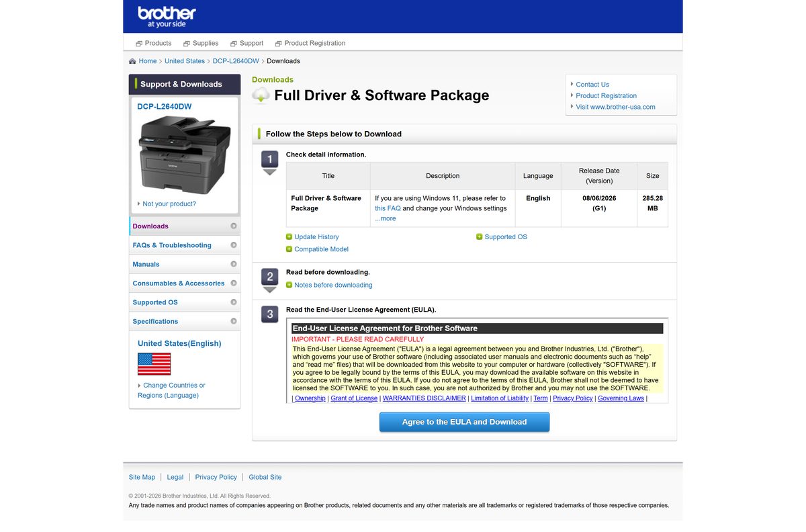Jump to Ownership section of EULA
This screenshot has height=532, width=806.
310,398
